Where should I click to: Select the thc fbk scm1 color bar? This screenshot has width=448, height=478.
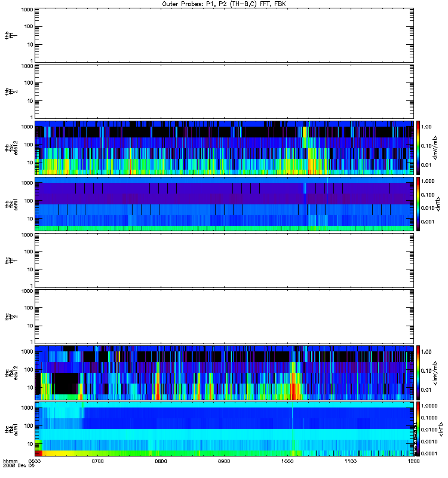[x=418, y=429]
